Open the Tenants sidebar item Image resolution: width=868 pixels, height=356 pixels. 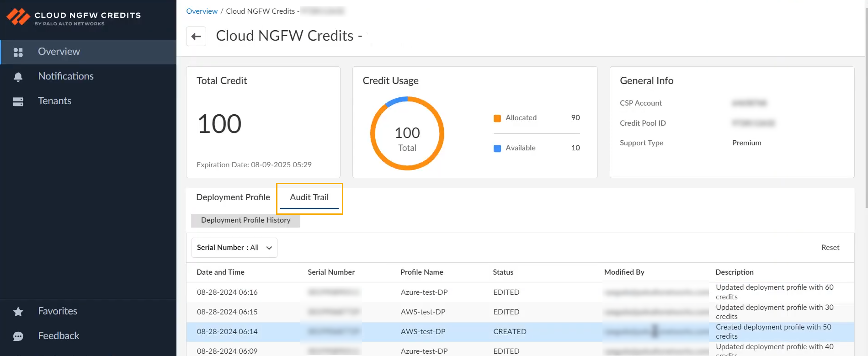[88, 101]
